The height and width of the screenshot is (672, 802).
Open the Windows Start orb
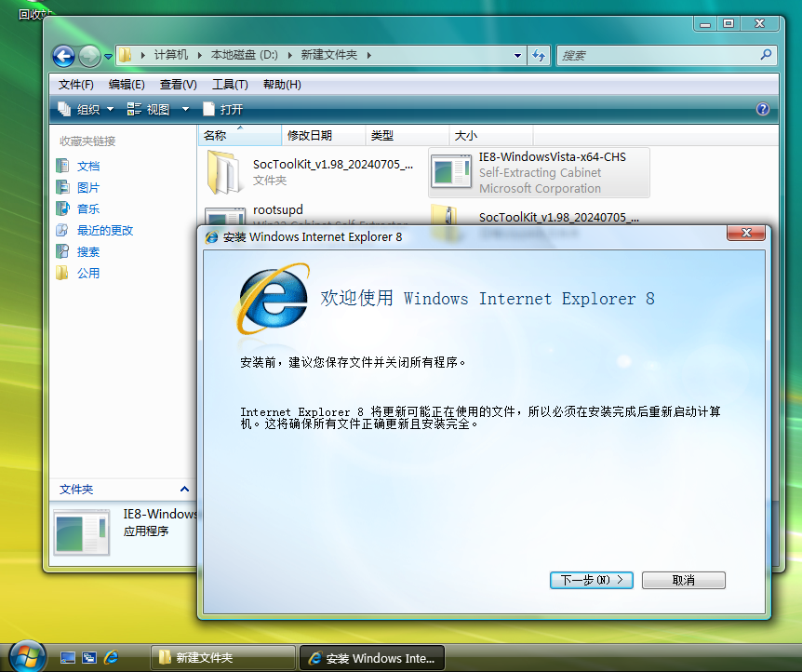[26, 655]
